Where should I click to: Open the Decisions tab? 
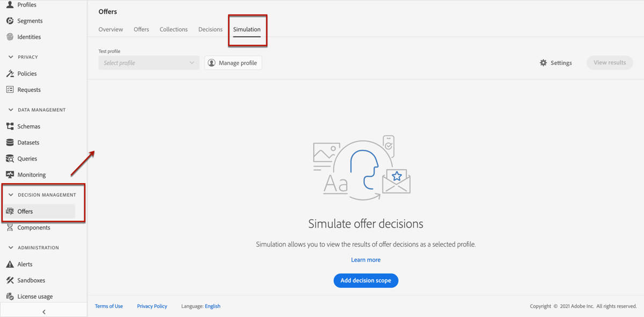point(210,29)
